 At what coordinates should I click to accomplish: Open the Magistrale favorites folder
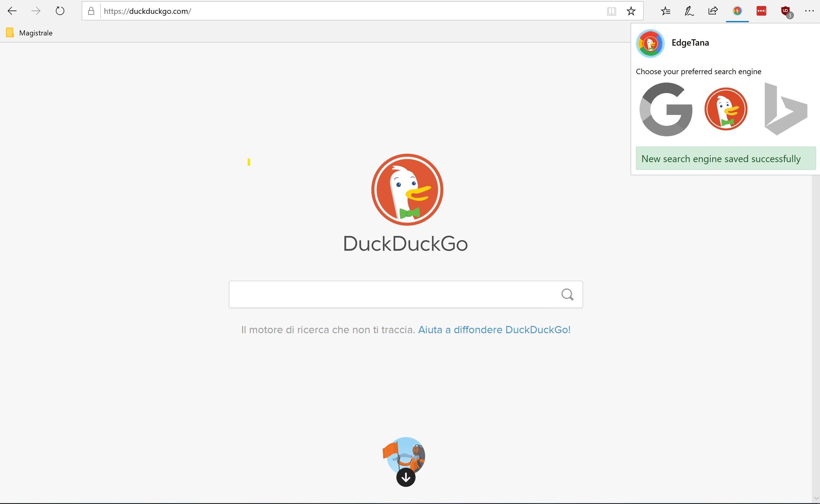[29, 33]
